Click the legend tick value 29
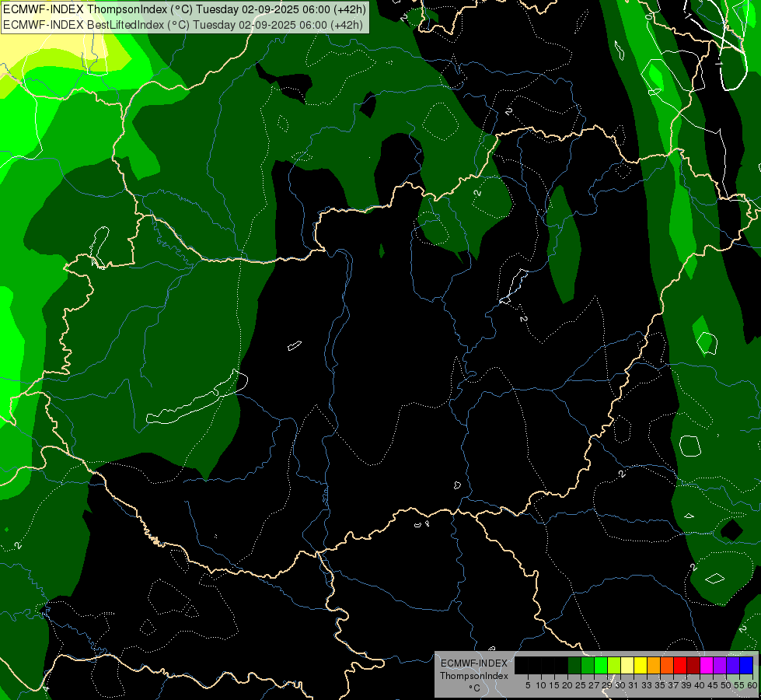The width and height of the screenshot is (761, 700). pos(607,685)
